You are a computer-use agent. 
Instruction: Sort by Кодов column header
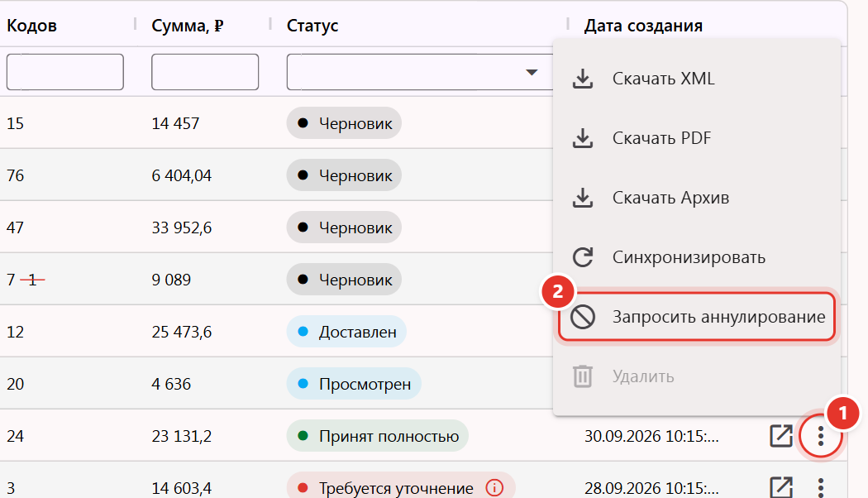coord(31,26)
